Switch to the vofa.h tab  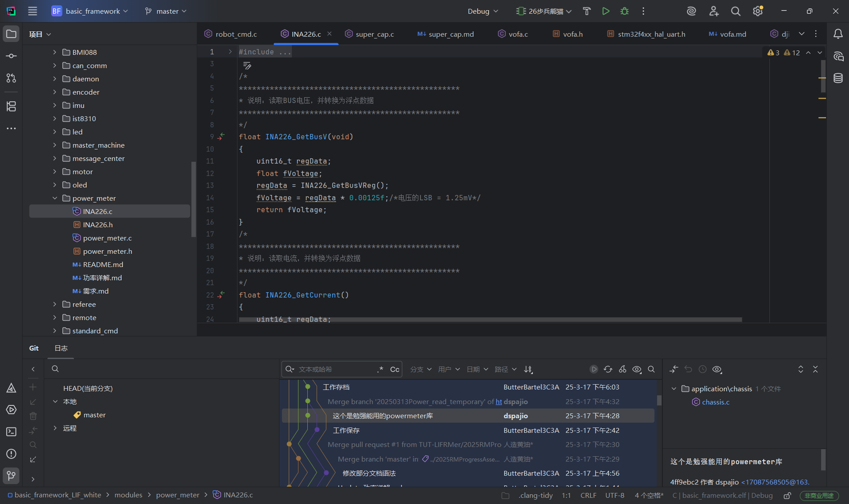(x=568, y=34)
